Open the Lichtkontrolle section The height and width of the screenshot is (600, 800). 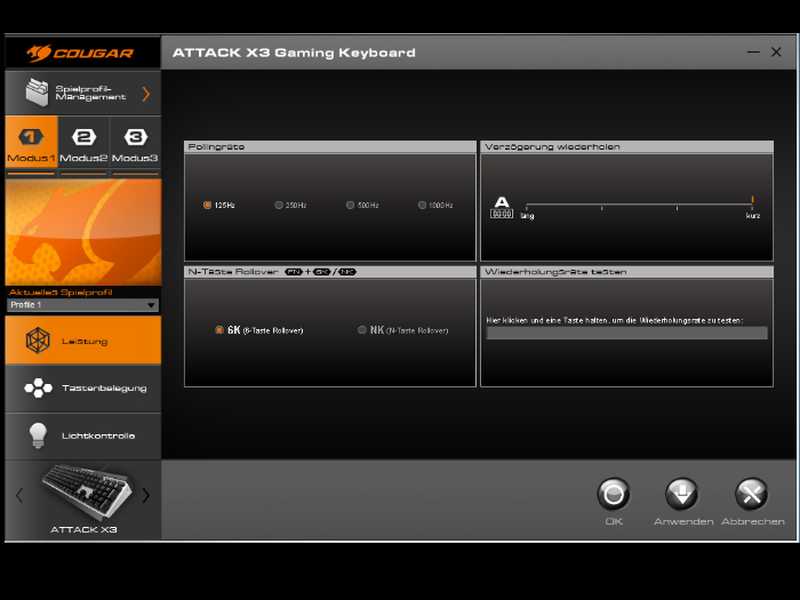click(x=83, y=436)
